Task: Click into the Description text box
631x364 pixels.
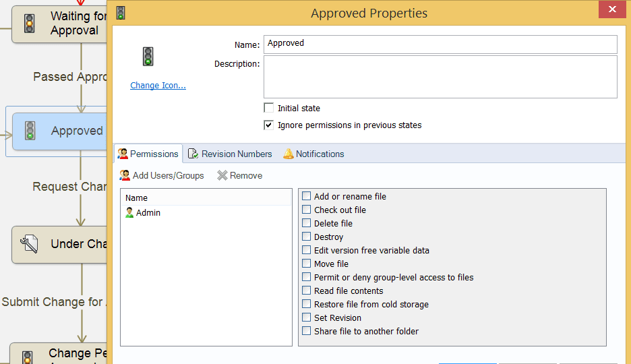Action: [440, 77]
